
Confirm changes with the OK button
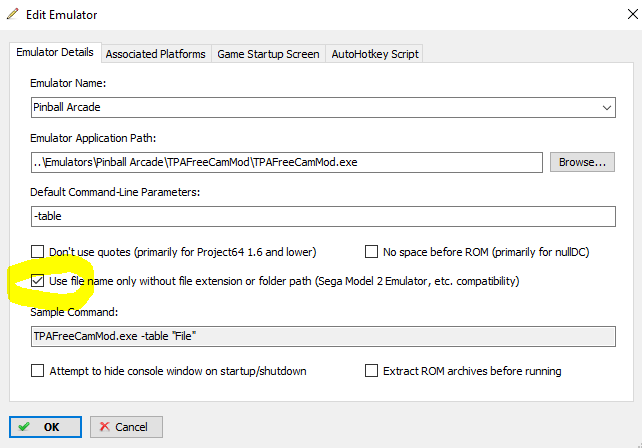click(45, 427)
